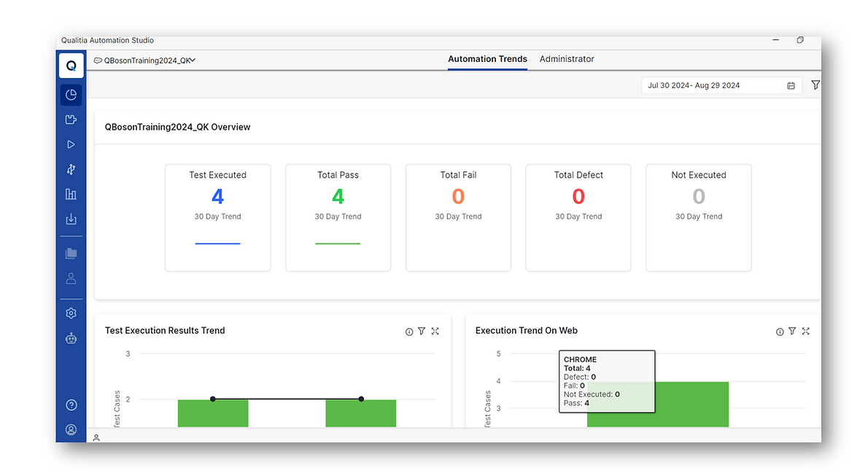Click the second green bar in Results Trend chart
The height and width of the screenshot is (473, 868).
tap(360, 413)
